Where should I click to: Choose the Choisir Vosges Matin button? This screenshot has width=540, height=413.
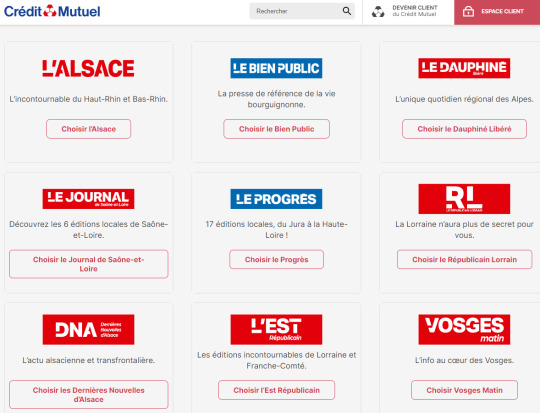point(464,390)
